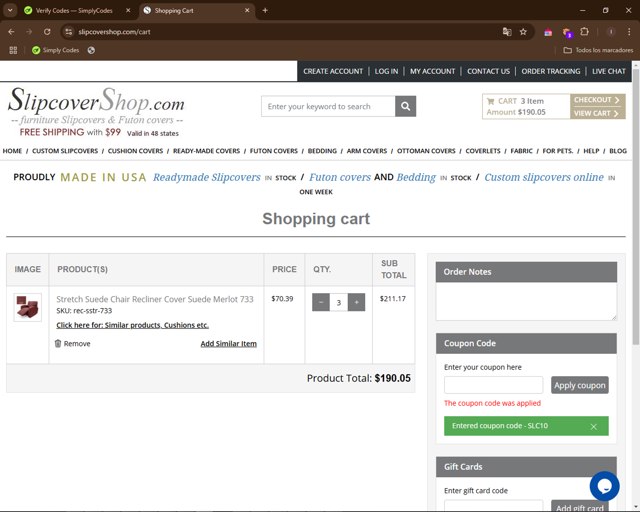Open Chrome three-dot menu
Image resolution: width=640 pixels, height=512 pixels.
pyautogui.click(x=629, y=32)
